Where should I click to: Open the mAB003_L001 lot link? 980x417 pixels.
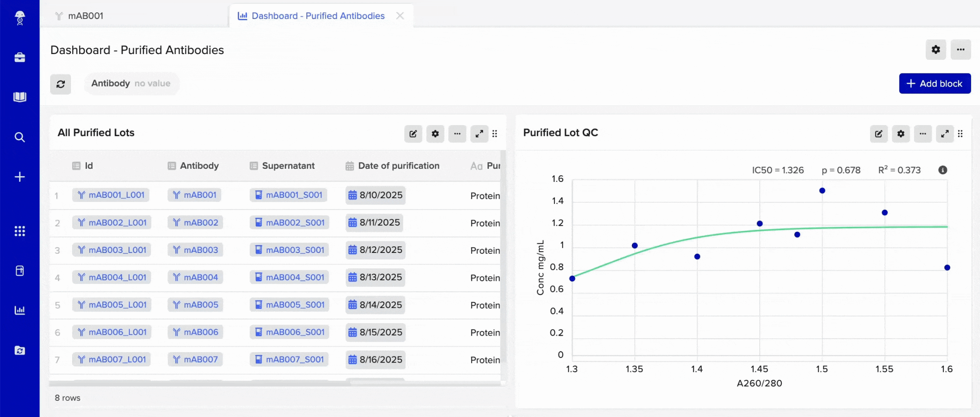point(111,249)
